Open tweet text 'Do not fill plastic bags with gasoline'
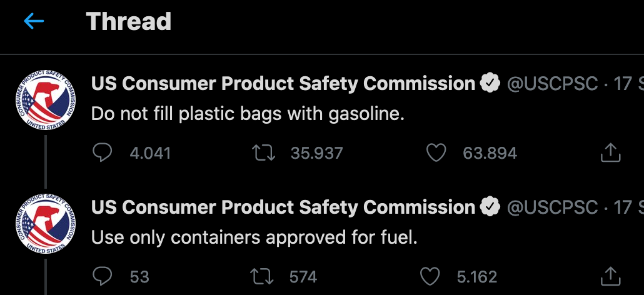Image resolution: width=644 pixels, height=295 pixels. point(249,114)
